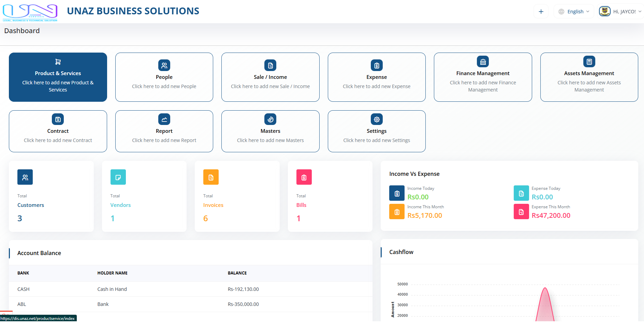The height and width of the screenshot is (324, 644).
Task: Open the Settings gear icon
Action: point(377,119)
